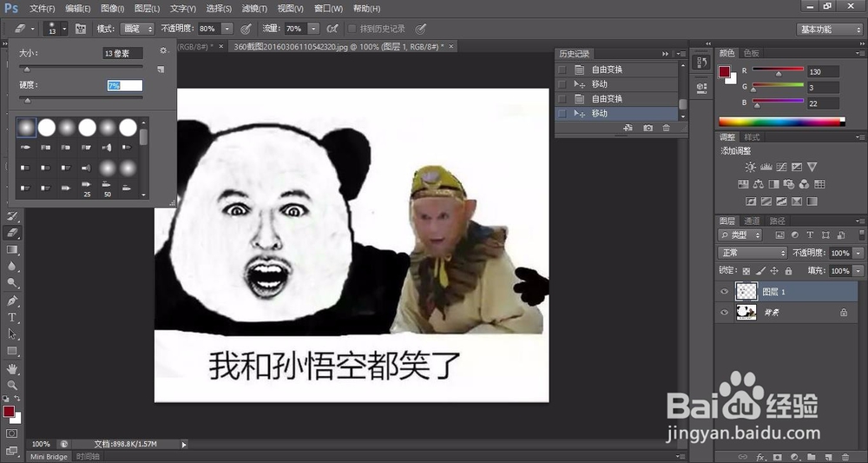Image resolution: width=868 pixels, height=463 pixels.
Task: Open the brush panel toggle icon
Action: coord(81,29)
